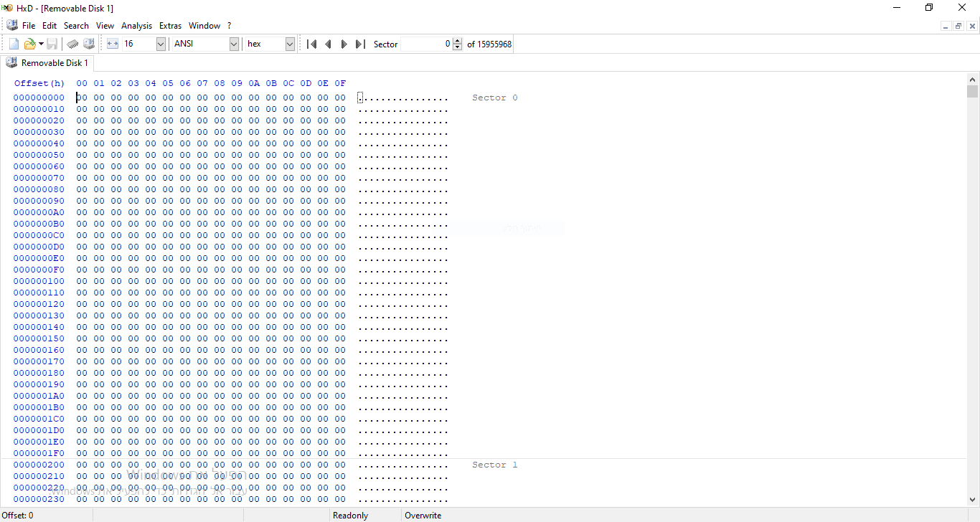The width and height of the screenshot is (980, 522).
Task: Click the Offset(h) column header
Action: pyautogui.click(x=39, y=83)
